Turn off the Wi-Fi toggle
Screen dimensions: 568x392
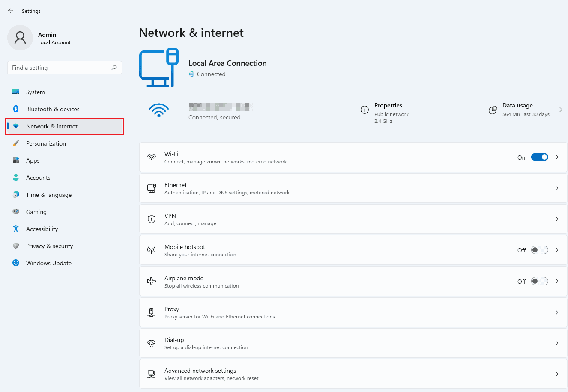coord(540,157)
